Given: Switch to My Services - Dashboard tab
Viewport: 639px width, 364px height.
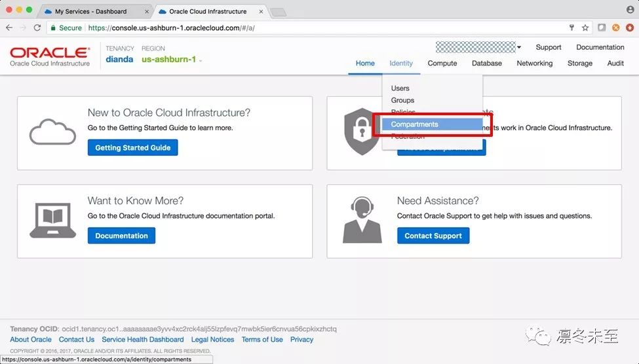Looking at the screenshot, I should [91, 11].
